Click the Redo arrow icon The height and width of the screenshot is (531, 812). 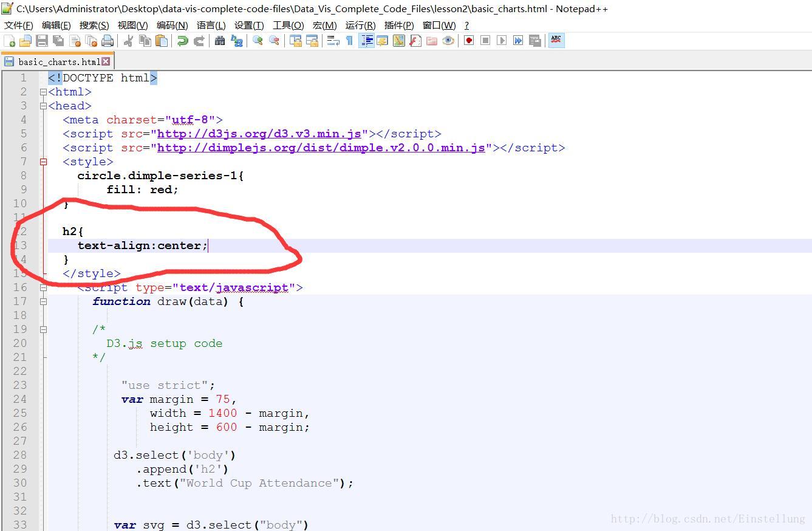point(199,41)
